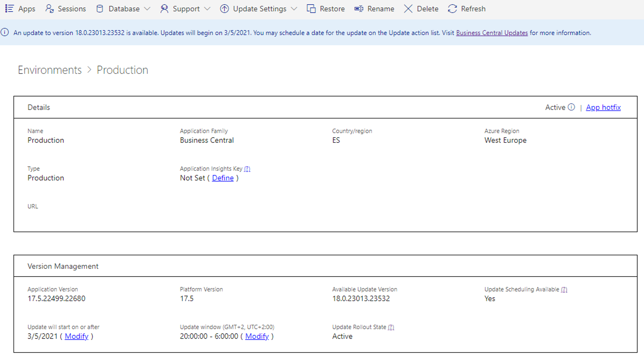The image size is (644, 356).
Task: Expand the Database dropdown chevron
Action: coord(147,9)
